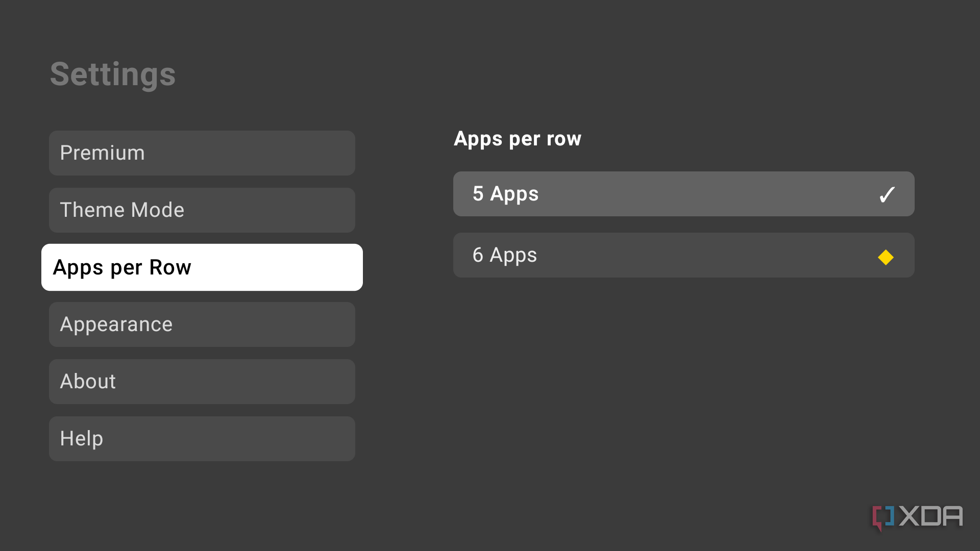Choose the 6 Apps premium option

click(684, 255)
